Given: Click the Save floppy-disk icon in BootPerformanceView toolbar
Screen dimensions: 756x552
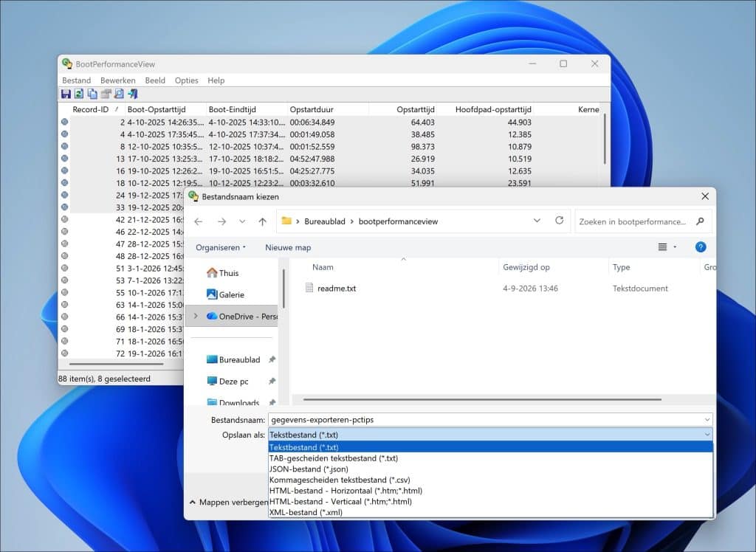Looking at the screenshot, I should (x=66, y=94).
